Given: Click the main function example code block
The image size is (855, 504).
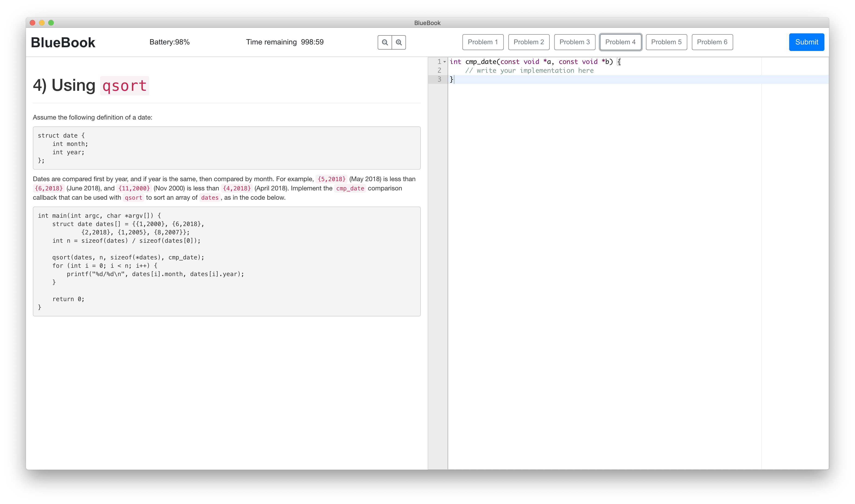Looking at the screenshot, I should click(x=227, y=261).
